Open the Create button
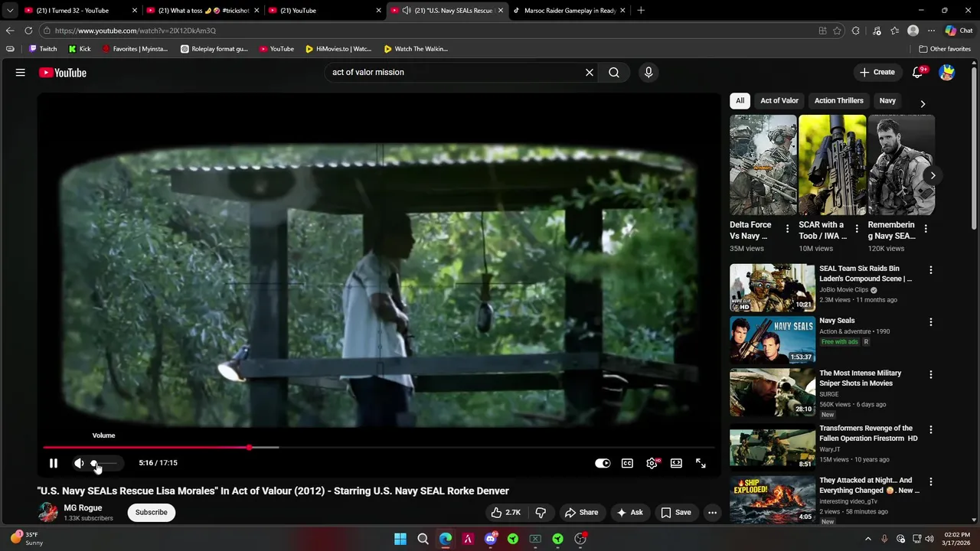 coord(877,72)
